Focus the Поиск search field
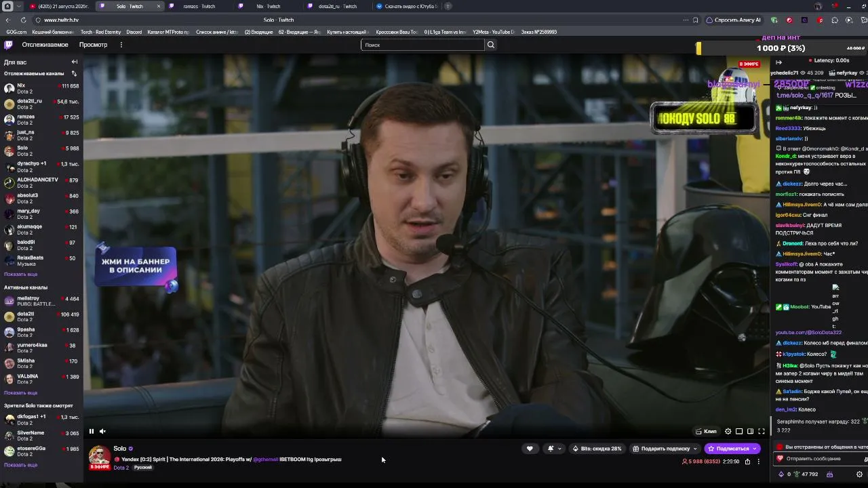 pos(422,45)
